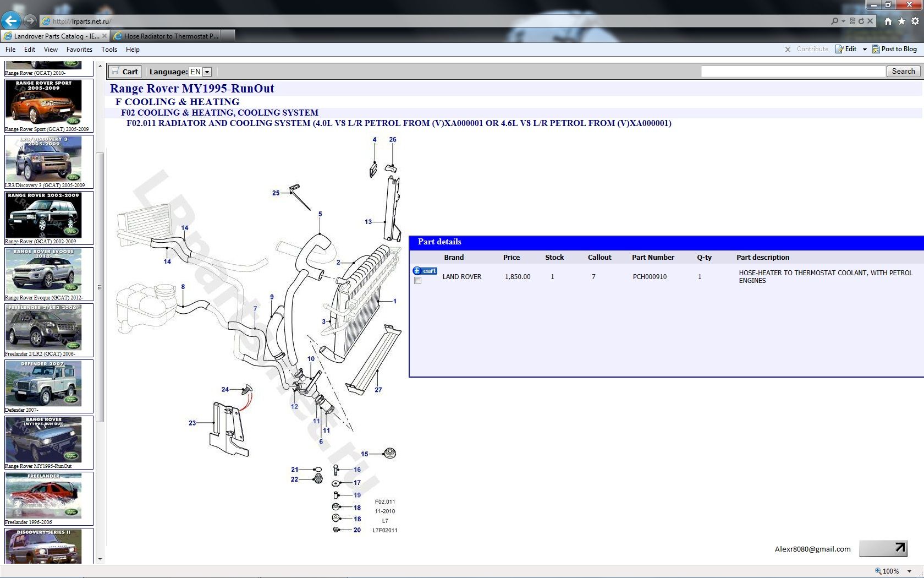Click the zoom magnifier icon in status bar
Screen dimensions: 924x578
tap(878, 571)
